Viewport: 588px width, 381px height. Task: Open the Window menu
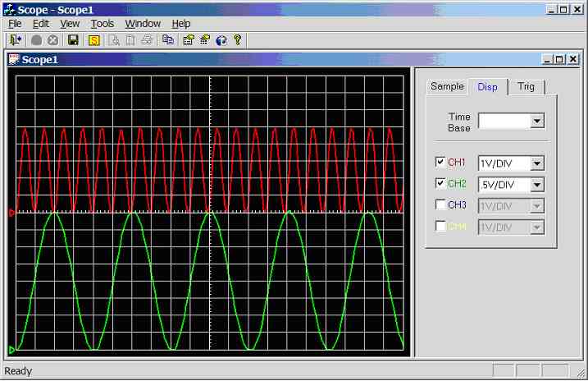(143, 24)
